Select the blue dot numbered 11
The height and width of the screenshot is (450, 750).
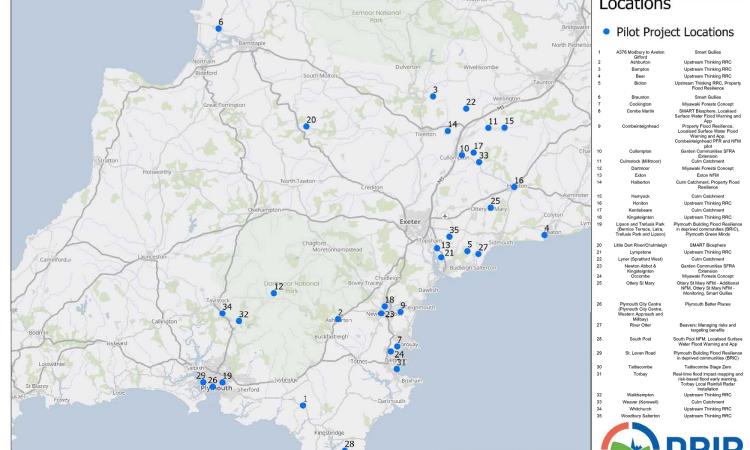click(x=488, y=128)
